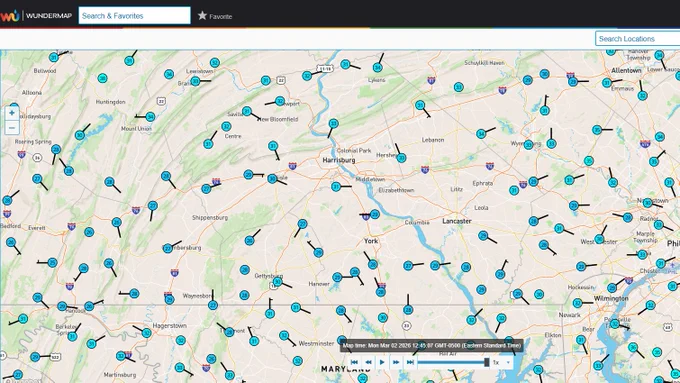Select station marker northwest of Wilmington label
680x383 pixels.
coord(612,288)
